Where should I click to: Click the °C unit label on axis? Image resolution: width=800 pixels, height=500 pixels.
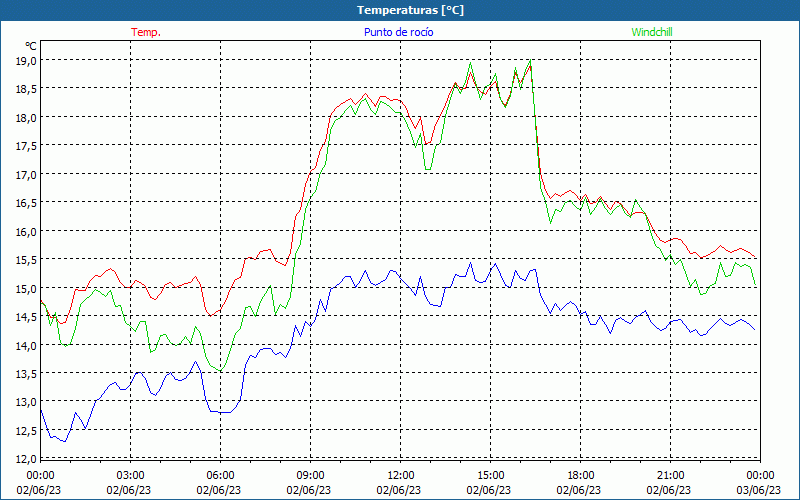click(x=31, y=46)
